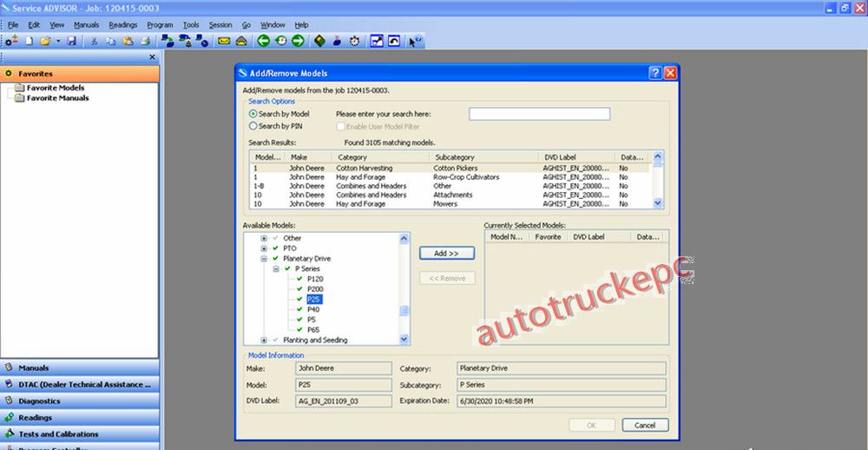Click the green forward arrow icon
The height and width of the screenshot is (450, 868).
298,41
